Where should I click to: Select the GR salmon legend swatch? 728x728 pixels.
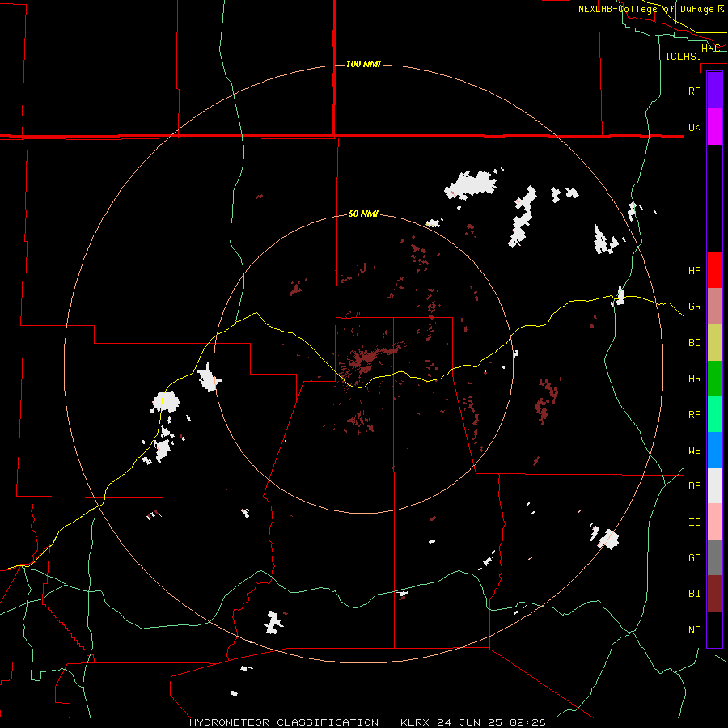point(714,307)
